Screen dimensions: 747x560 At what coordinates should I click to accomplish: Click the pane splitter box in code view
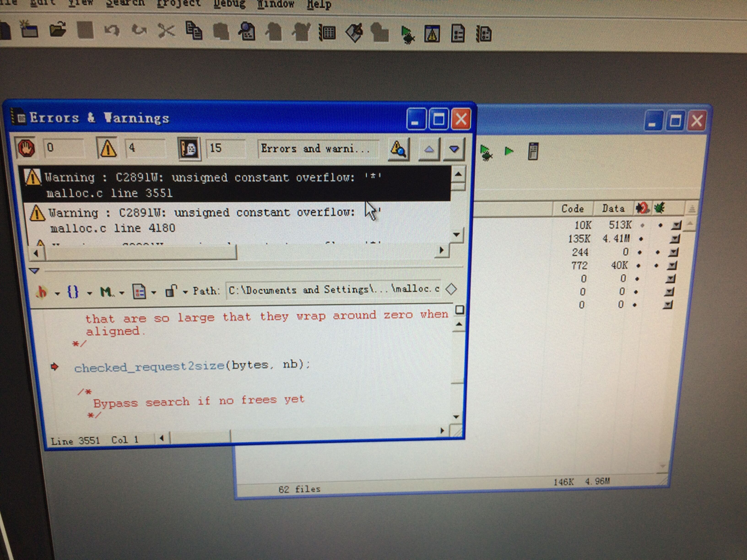point(460,310)
